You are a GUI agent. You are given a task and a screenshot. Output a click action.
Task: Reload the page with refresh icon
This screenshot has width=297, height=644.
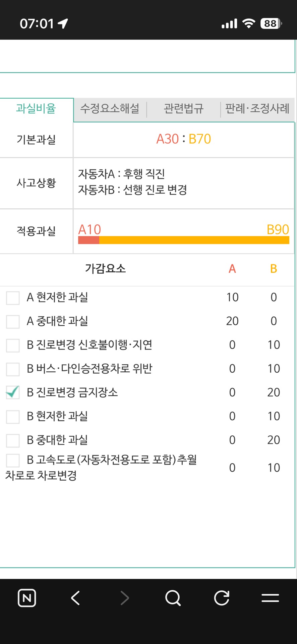pyautogui.click(x=222, y=598)
